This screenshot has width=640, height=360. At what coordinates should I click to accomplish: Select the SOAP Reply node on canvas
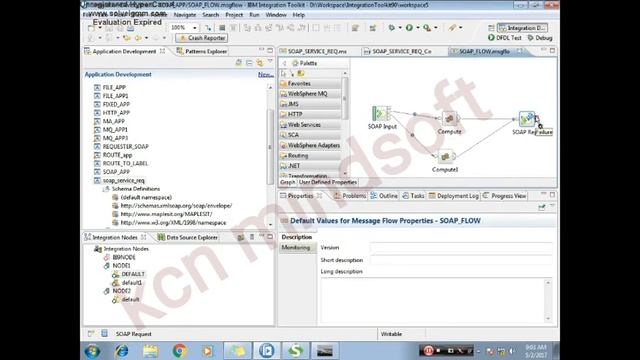point(527,119)
